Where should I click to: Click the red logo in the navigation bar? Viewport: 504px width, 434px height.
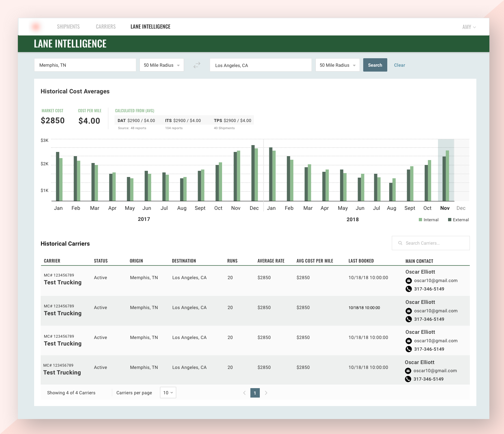(36, 27)
